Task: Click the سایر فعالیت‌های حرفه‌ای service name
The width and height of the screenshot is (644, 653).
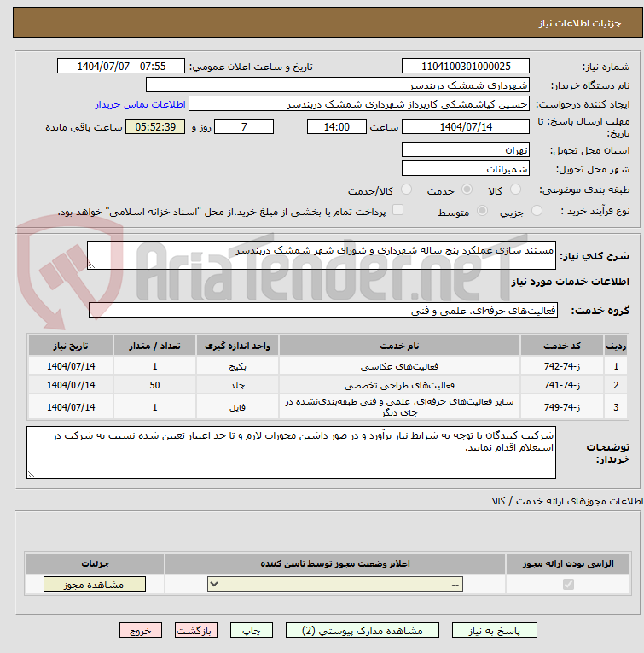Action: click(x=399, y=407)
